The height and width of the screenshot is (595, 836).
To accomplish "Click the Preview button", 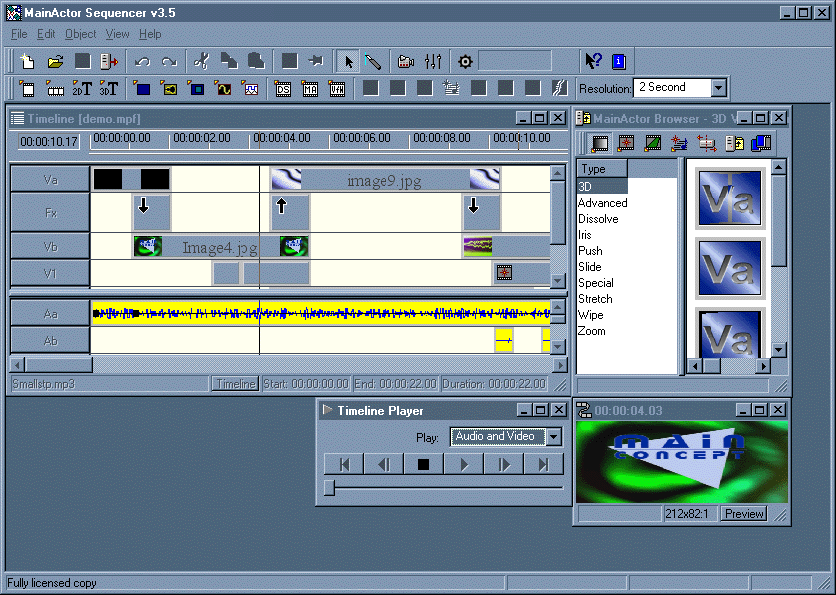I will (x=744, y=513).
